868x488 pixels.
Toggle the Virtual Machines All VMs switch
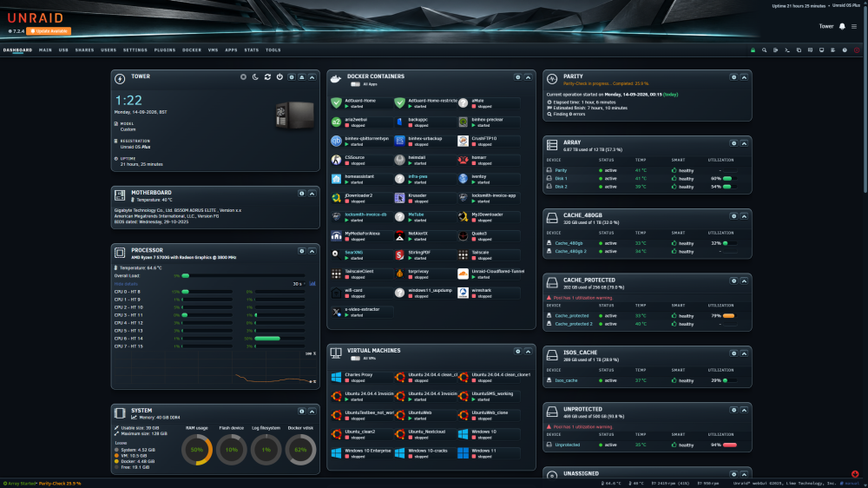pyautogui.click(x=355, y=359)
